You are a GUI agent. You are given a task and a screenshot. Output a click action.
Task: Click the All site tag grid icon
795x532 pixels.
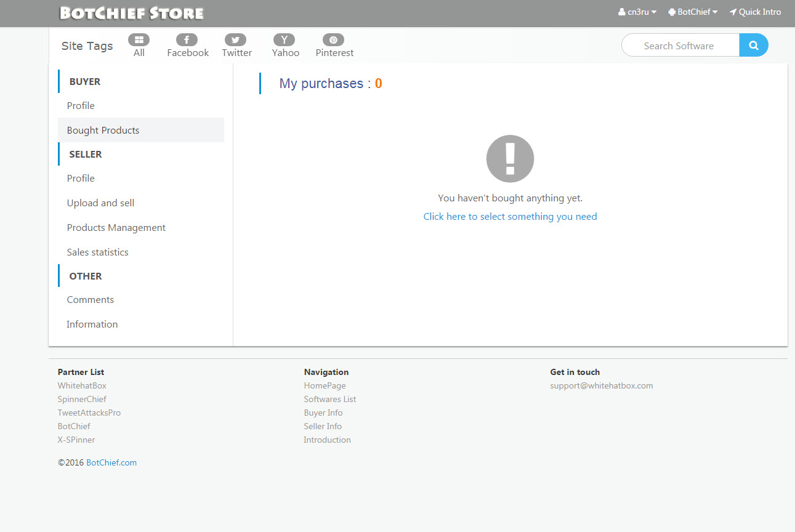point(139,40)
